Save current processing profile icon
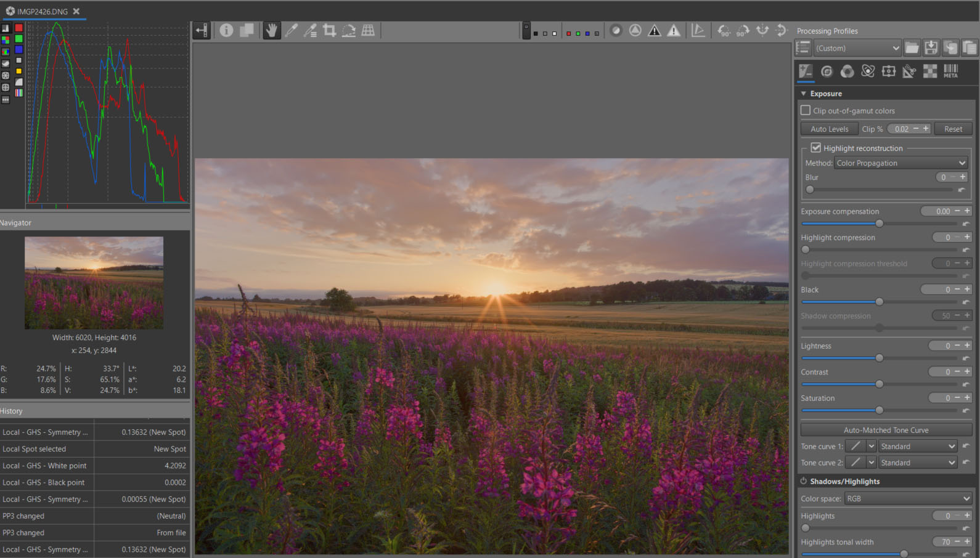The width and height of the screenshot is (980, 558). click(931, 48)
